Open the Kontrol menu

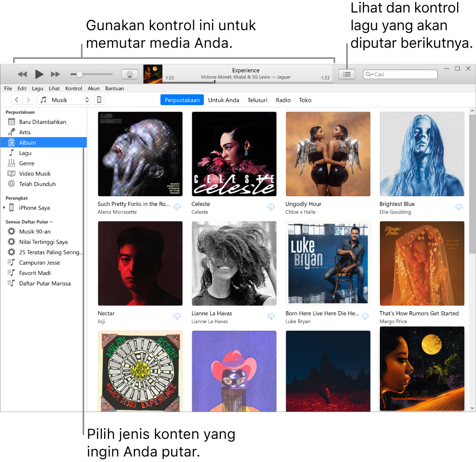click(73, 88)
